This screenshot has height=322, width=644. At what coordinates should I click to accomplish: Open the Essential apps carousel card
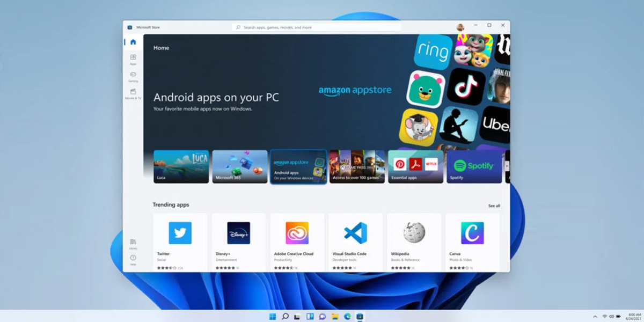(416, 166)
